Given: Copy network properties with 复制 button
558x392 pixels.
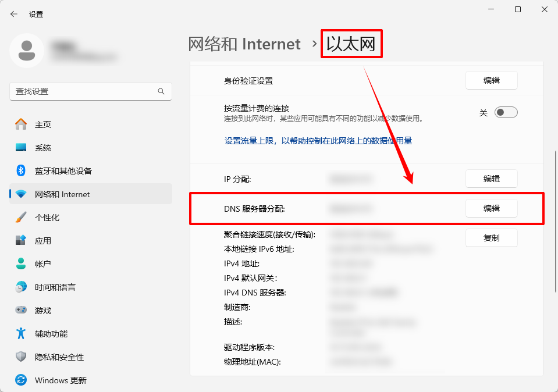Looking at the screenshot, I should point(492,238).
